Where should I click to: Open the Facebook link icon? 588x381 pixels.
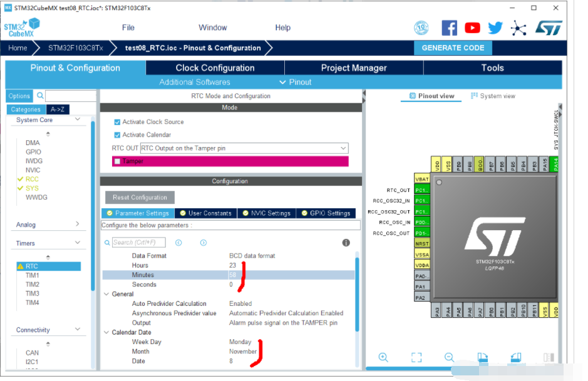pos(449,28)
